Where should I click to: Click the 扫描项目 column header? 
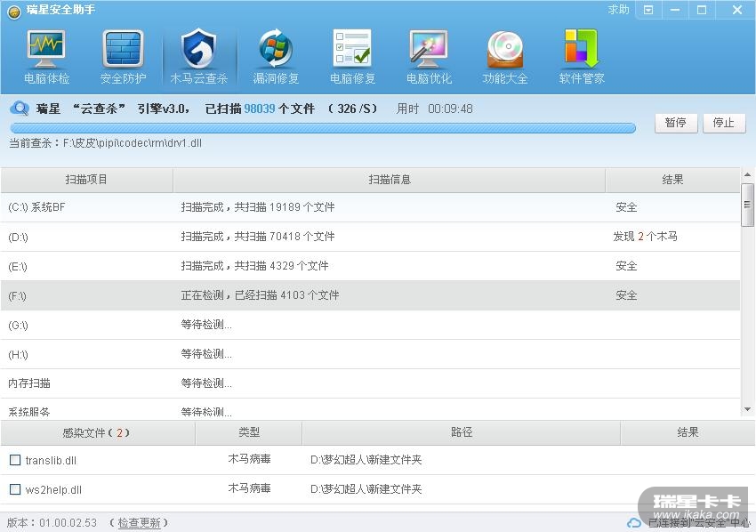tap(86, 180)
